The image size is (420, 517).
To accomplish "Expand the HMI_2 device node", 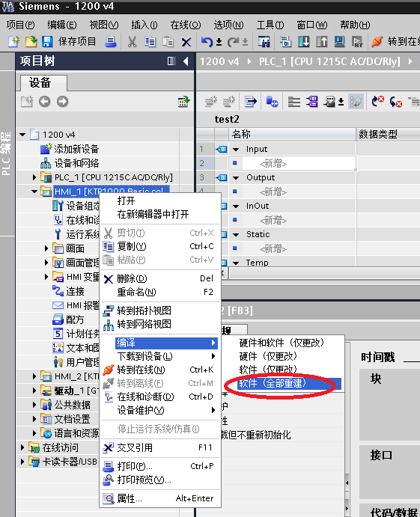I will (x=34, y=376).
